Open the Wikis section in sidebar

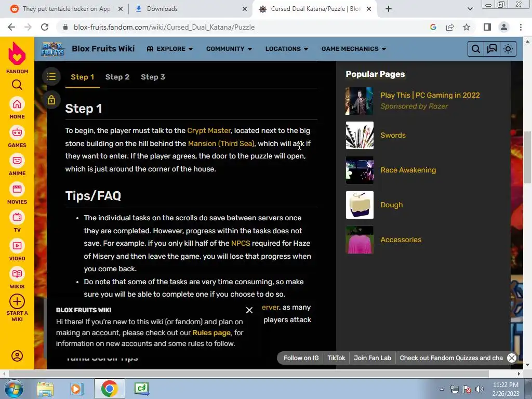(17, 278)
